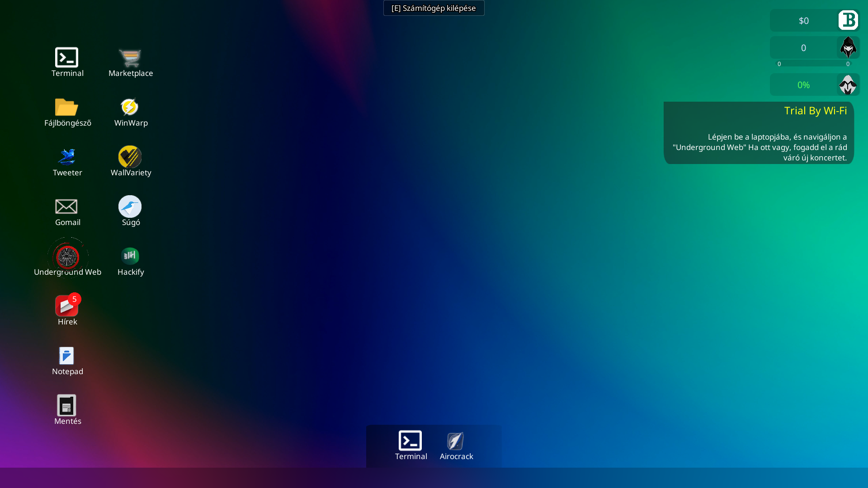Open the Hackify music app
868x488 pixels.
point(130,256)
